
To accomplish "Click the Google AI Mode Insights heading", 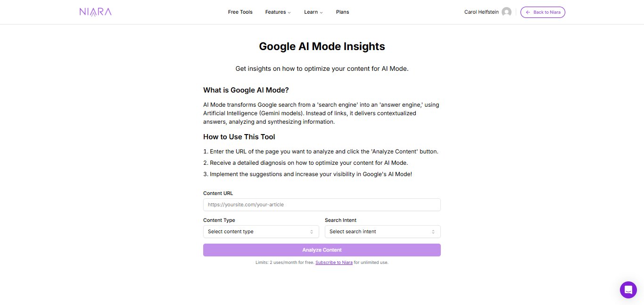I will click(x=322, y=46).
